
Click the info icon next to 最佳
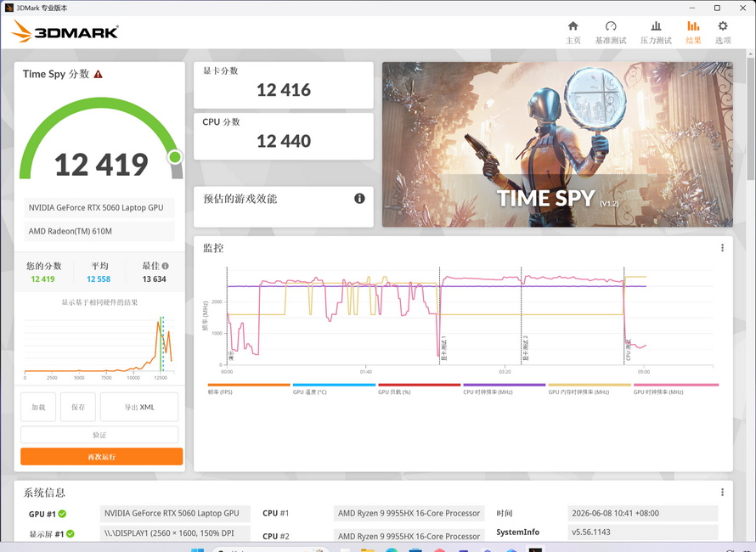click(166, 266)
